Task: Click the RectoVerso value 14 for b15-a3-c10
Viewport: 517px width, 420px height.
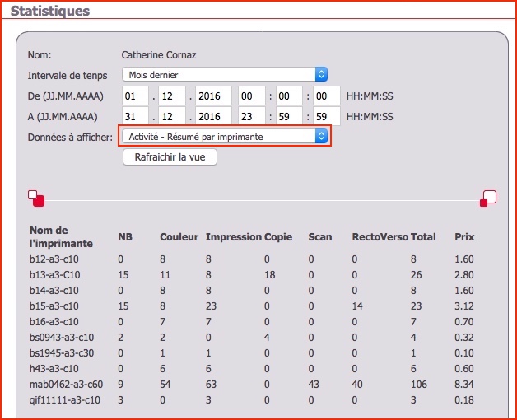Action: point(357,306)
